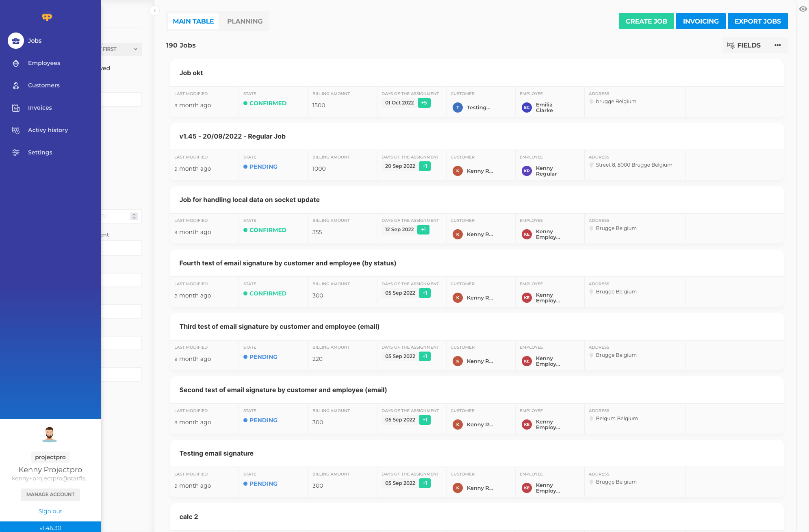Open the FIELDS configuration button

coord(744,45)
